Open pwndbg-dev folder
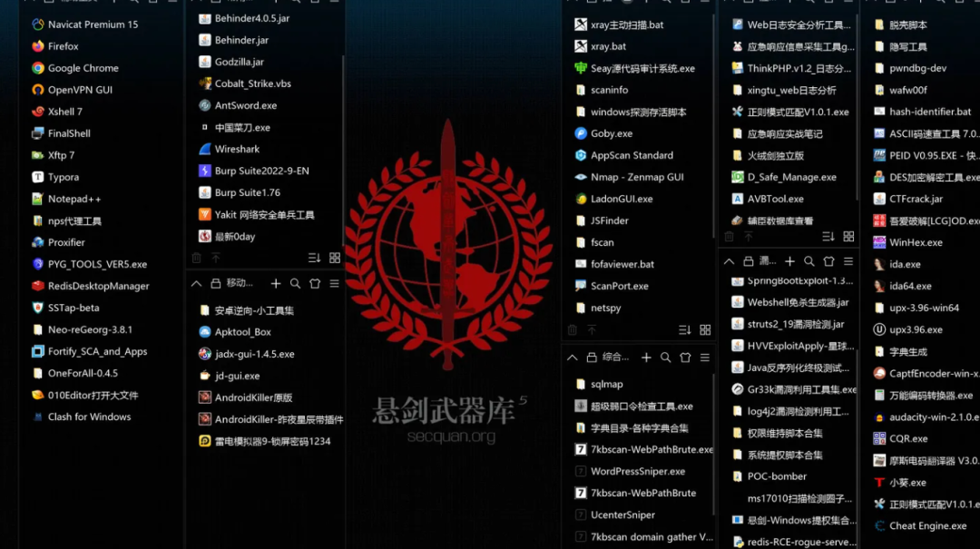 pyautogui.click(x=909, y=68)
